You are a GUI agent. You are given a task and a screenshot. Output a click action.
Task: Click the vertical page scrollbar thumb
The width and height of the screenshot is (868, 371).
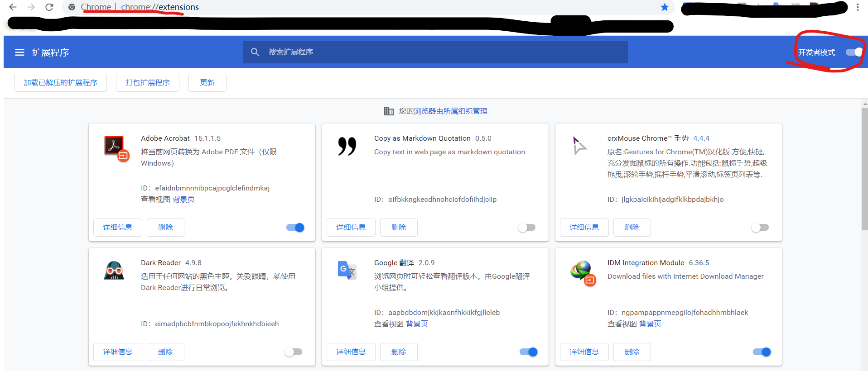pyautogui.click(x=865, y=169)
